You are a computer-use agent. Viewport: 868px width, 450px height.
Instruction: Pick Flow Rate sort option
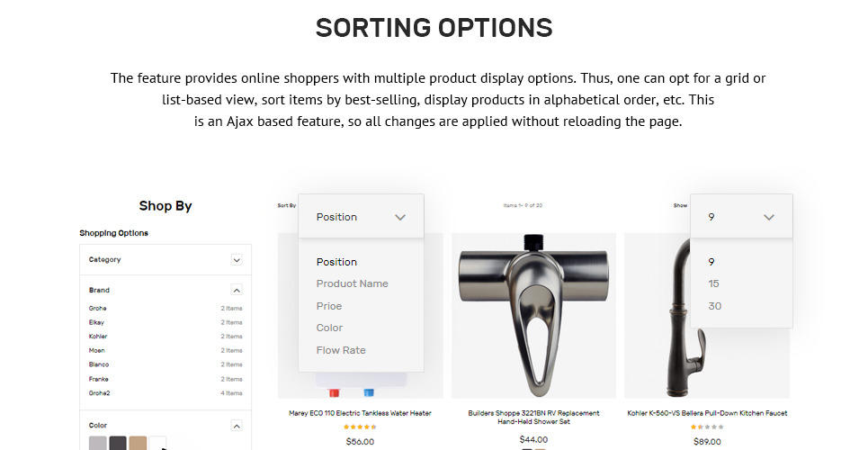[x=341, y=350]
